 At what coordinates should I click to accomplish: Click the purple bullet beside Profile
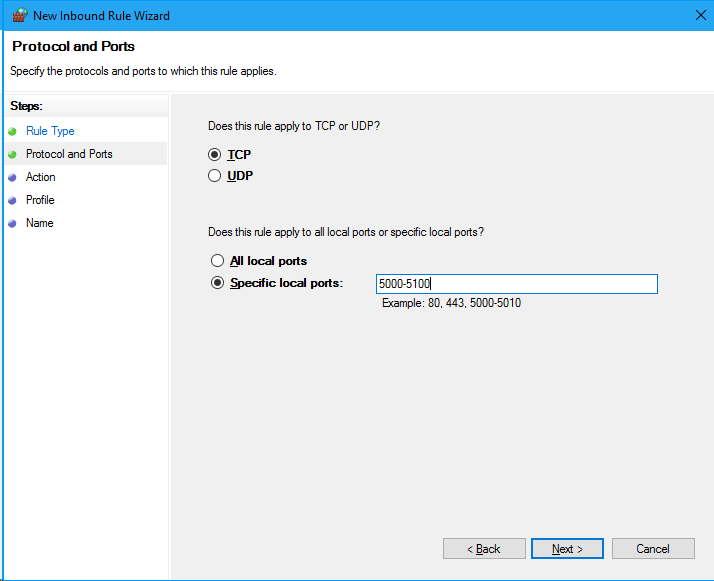[12, 200]
